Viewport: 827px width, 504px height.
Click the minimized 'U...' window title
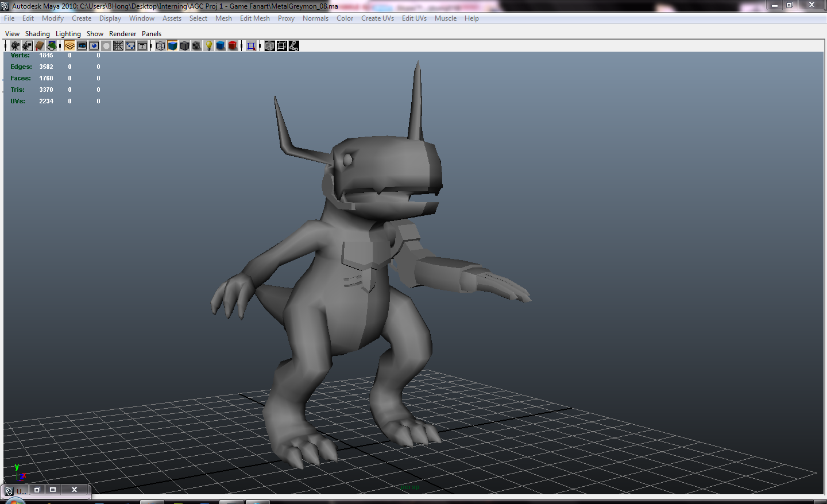pos(21,491)
